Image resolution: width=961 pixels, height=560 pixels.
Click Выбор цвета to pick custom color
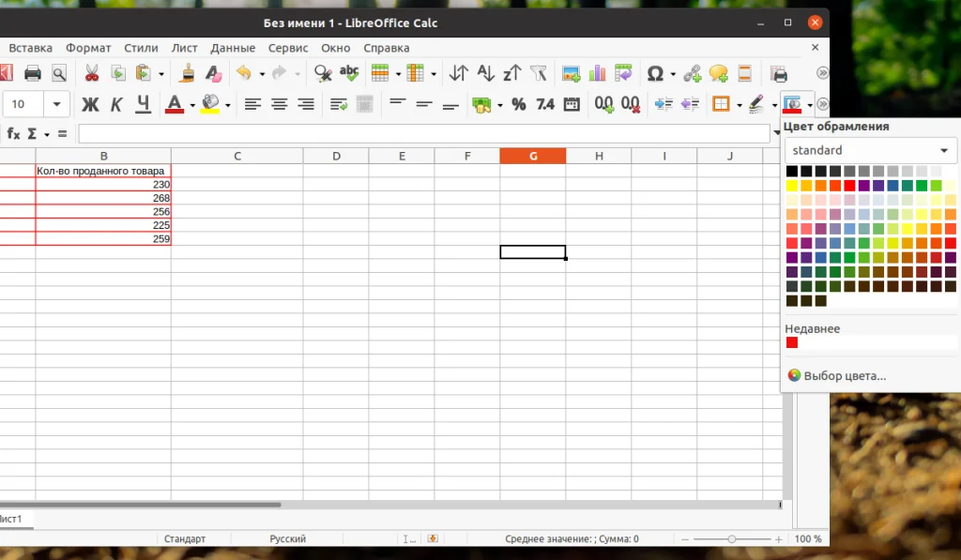tap(842, 375)
